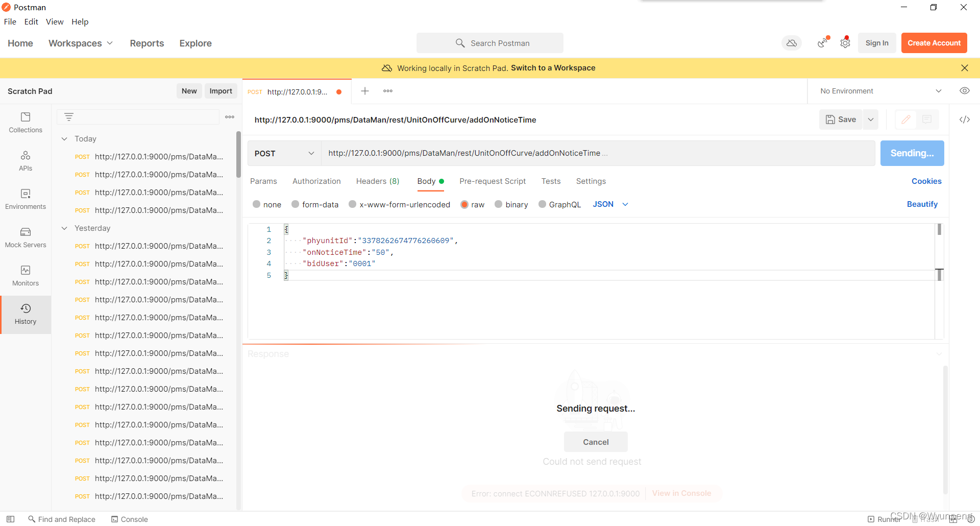Click the history list scrollbar
The image size is (980, 526).
[x=238, y=155]
